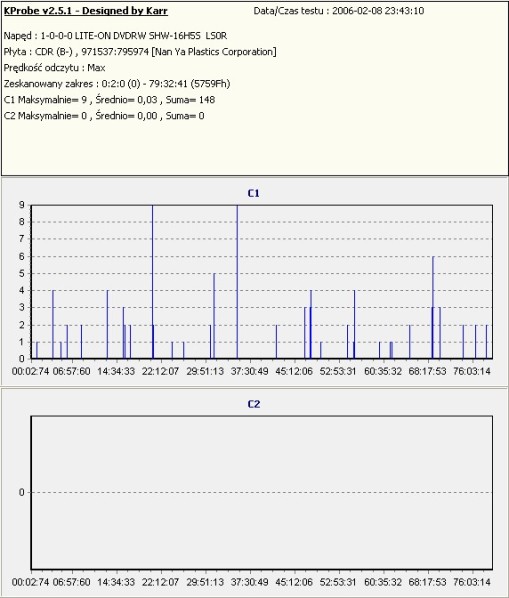Click the 0 label on C2 y-axis

pos(22,492)
